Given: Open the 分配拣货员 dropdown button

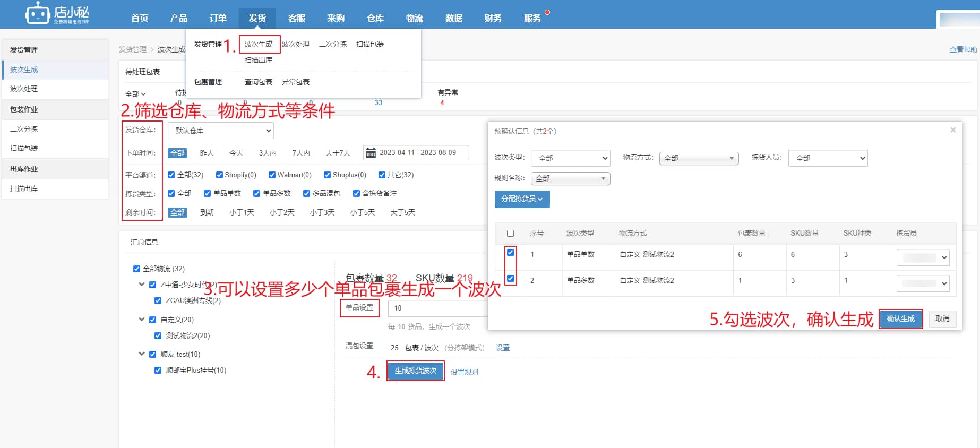Looking at the screenshot, I should [522, 199].
